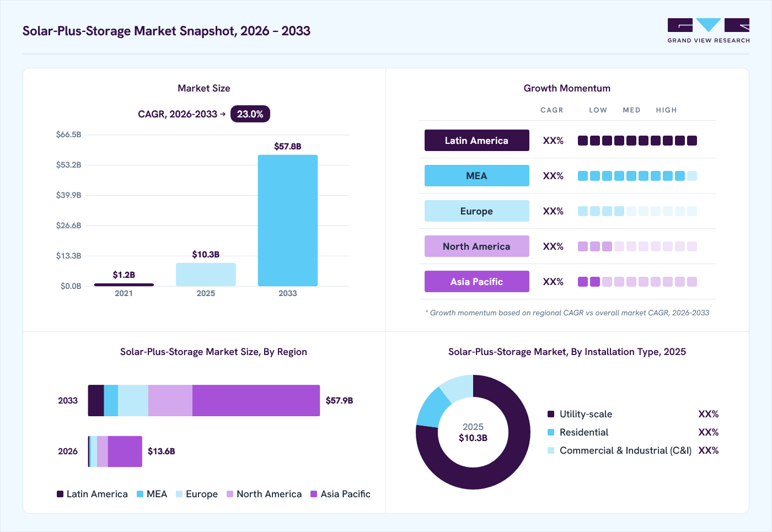
Task: Select the North America segment of the 2033 regional bar
Action: tap(170, 401)
